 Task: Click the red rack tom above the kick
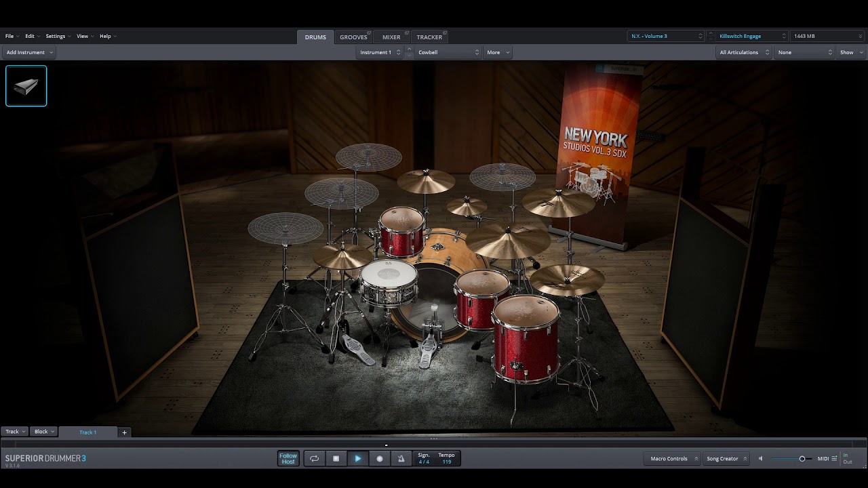(401, 230)
